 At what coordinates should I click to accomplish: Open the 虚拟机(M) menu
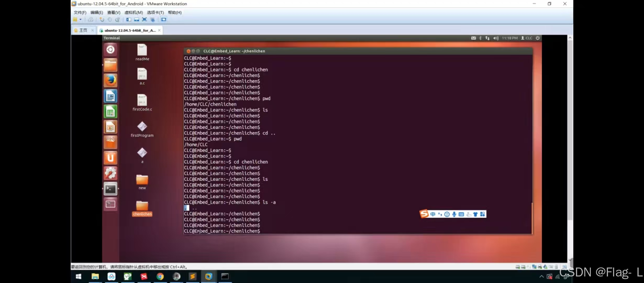pos(134,12)
